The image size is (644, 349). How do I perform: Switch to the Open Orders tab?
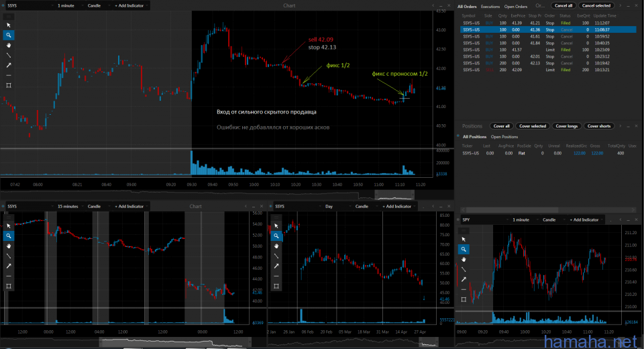pos(516,7)
